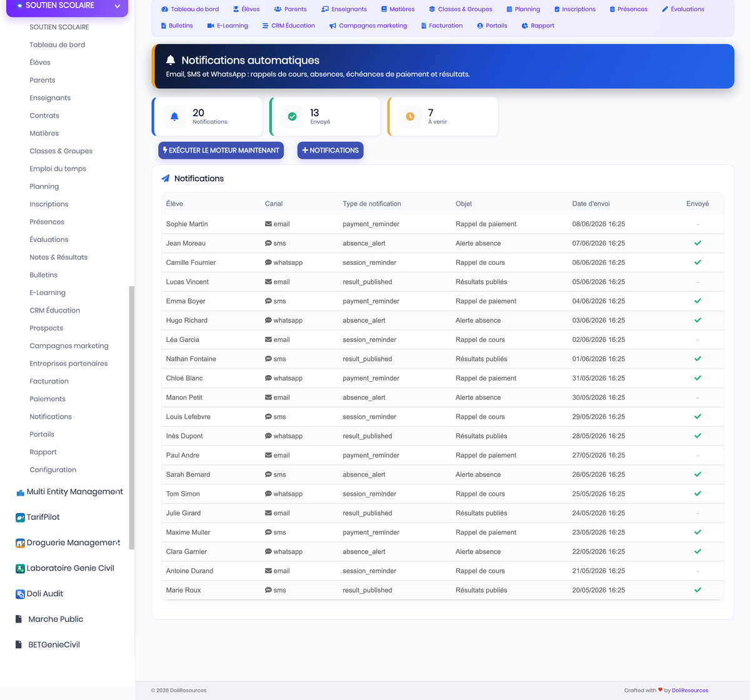Click the + Notifications button
Screen dimensions: 750x700
(x=331, y=151)
